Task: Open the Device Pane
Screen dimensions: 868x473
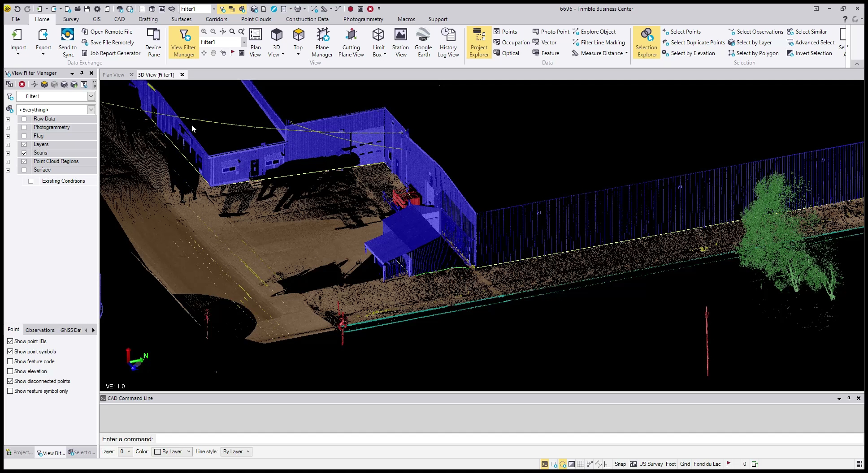Action: (x=153, y=42)
